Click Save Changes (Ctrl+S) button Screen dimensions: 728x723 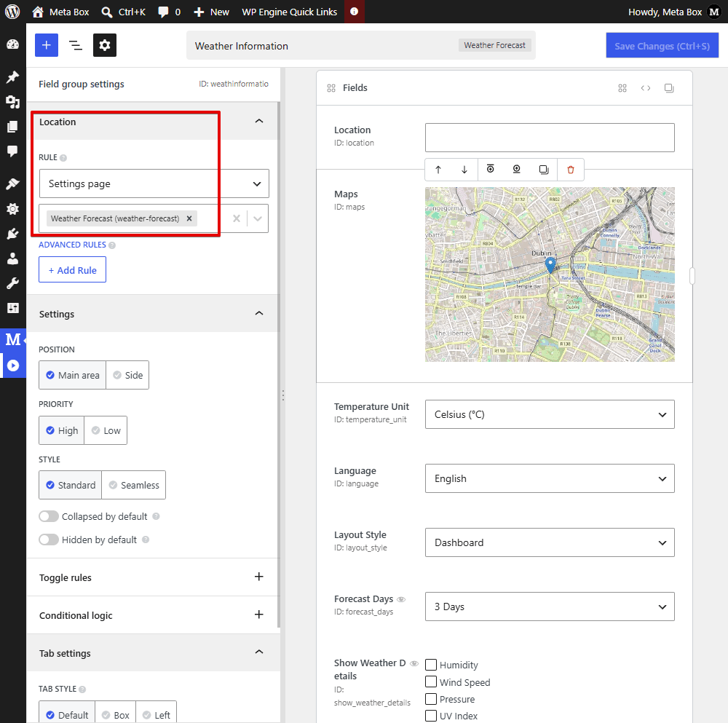[662, 46]
